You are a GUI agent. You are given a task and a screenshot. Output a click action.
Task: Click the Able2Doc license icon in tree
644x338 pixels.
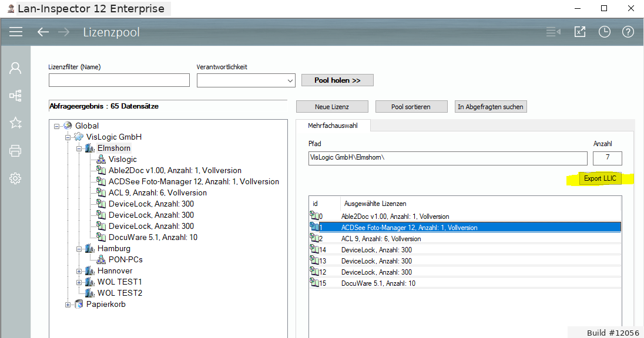point(101,170)
